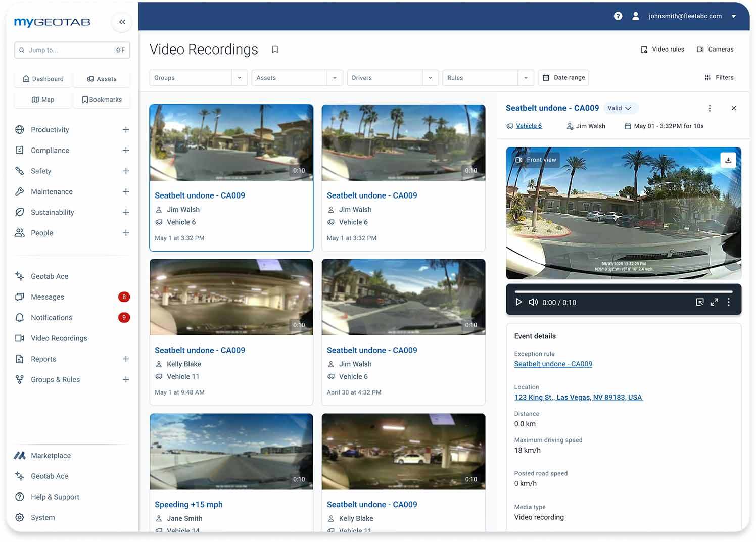Download the Front view video clip

pyautogui.click(x=728, y=160)
